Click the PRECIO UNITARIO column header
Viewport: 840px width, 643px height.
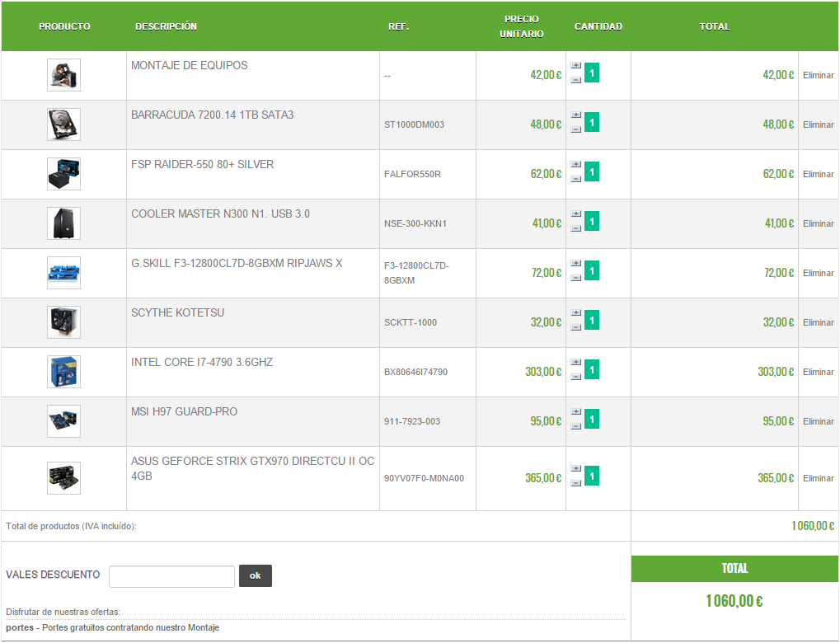point(521,26)
